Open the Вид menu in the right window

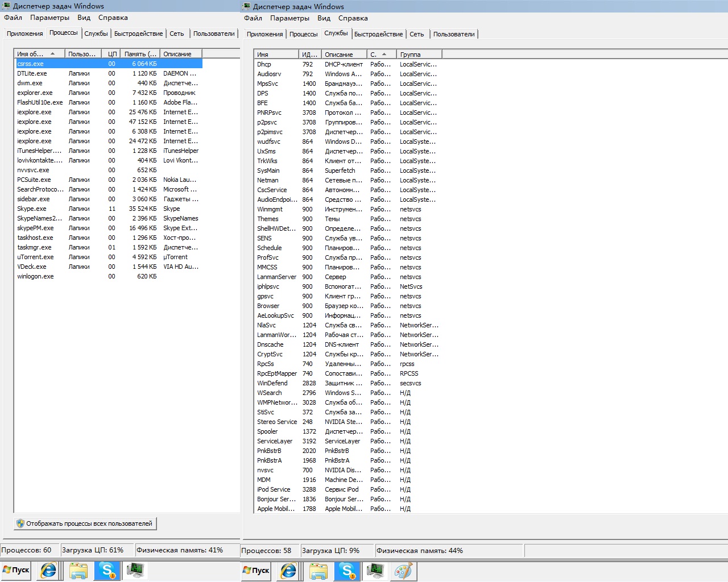(324, 18)
